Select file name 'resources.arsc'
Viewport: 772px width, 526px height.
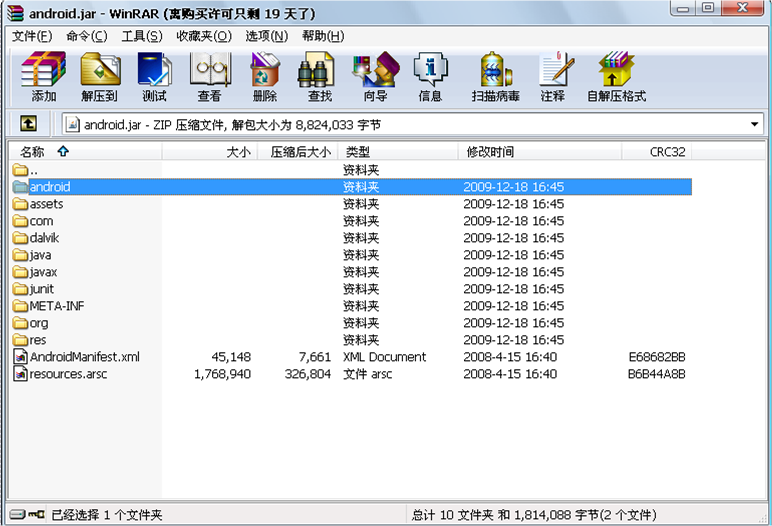[x=68, y=374]
